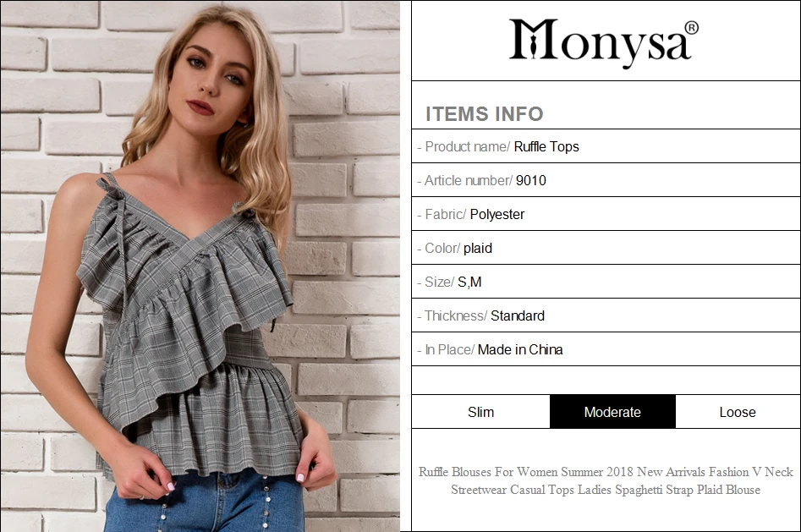Click the blue jeans in photo

pyautogui.click(x=205, y=503)
